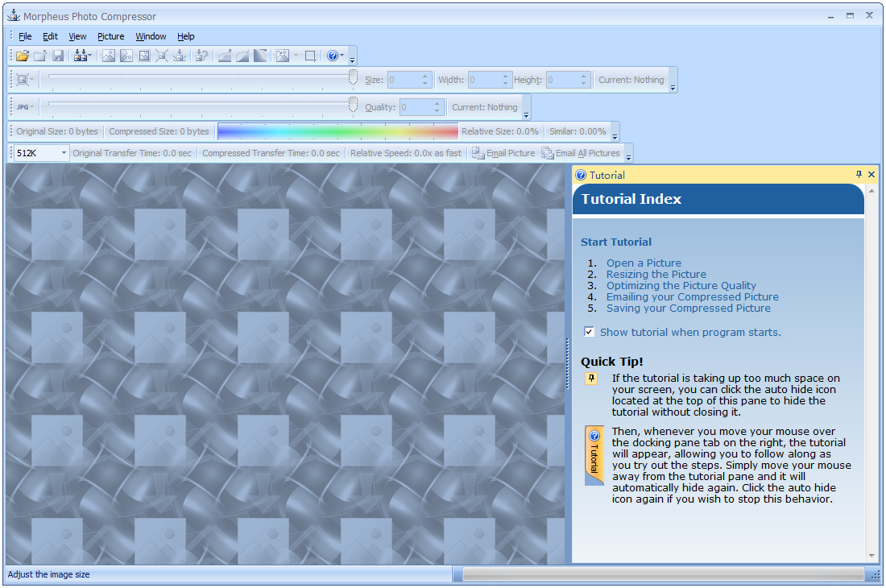Click the Tutorial panel title help icon
The image size is (886, 588).
point(581,175)
